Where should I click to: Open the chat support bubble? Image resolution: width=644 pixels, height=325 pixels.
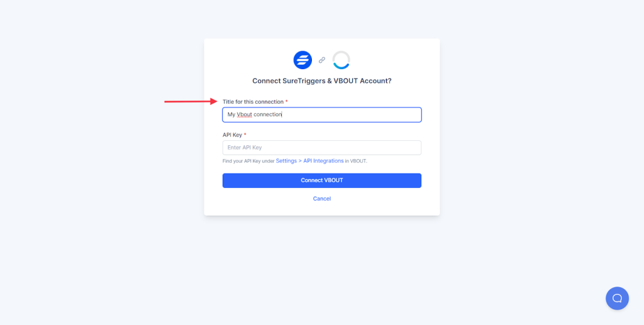tap(617, 298)
